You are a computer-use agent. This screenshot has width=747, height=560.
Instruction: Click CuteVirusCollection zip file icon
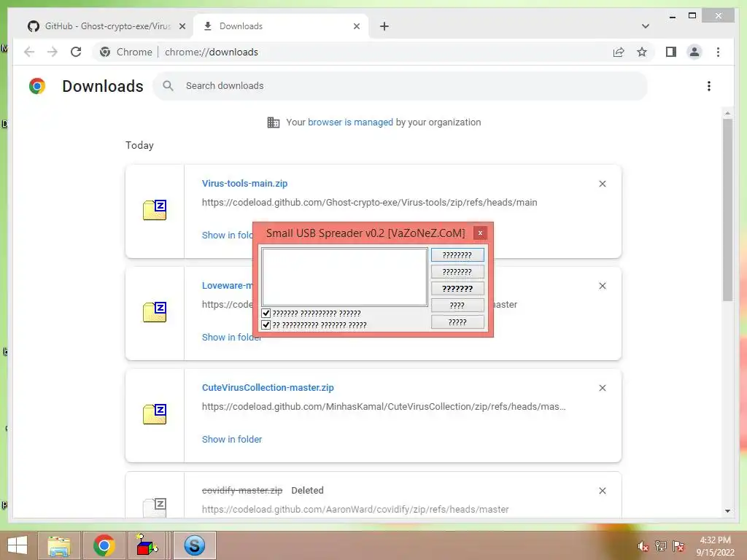click(x=155, y=414)
